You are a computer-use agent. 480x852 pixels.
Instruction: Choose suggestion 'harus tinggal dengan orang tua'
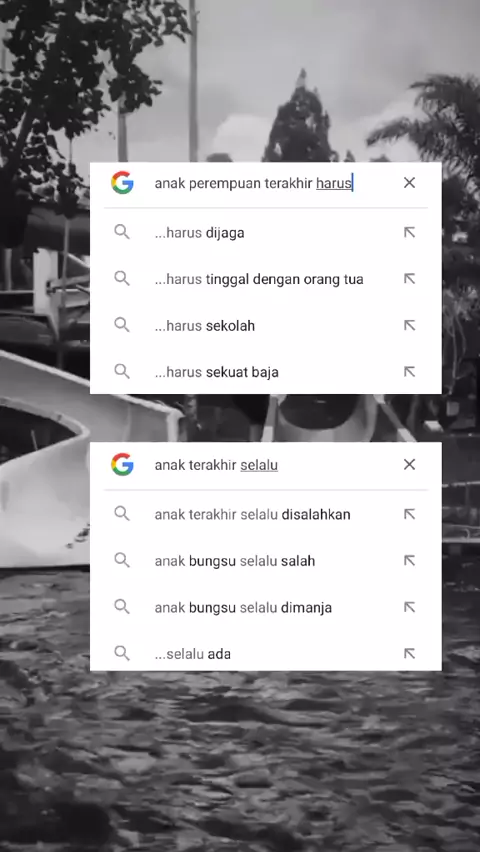point(266,279)
